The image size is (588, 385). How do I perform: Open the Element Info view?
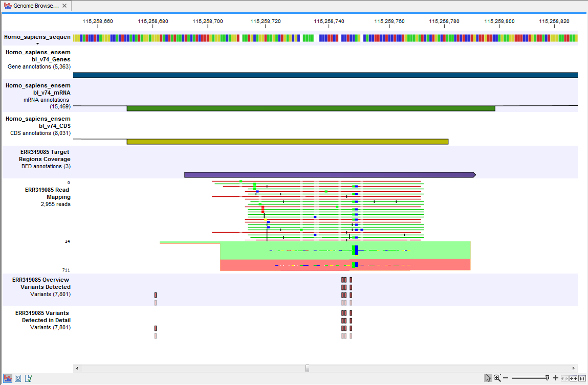tap(28, 378)
